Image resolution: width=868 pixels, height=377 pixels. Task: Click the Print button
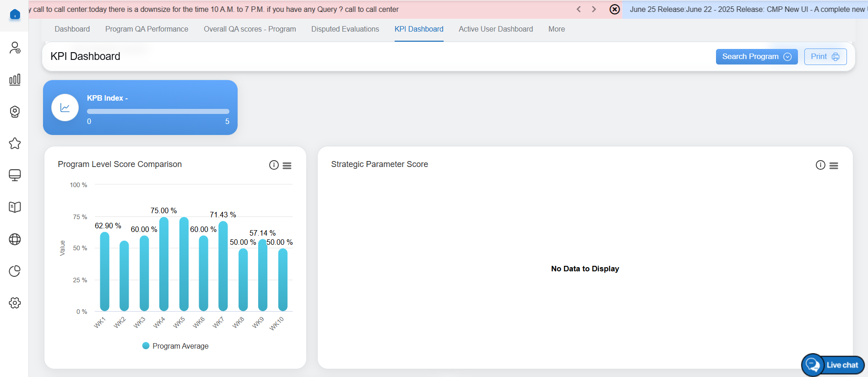pyautogui.click(x=825, y=57)
